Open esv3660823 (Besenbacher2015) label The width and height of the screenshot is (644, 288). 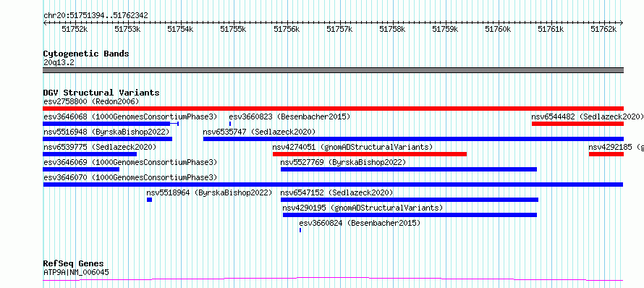[x=289, y=117]
